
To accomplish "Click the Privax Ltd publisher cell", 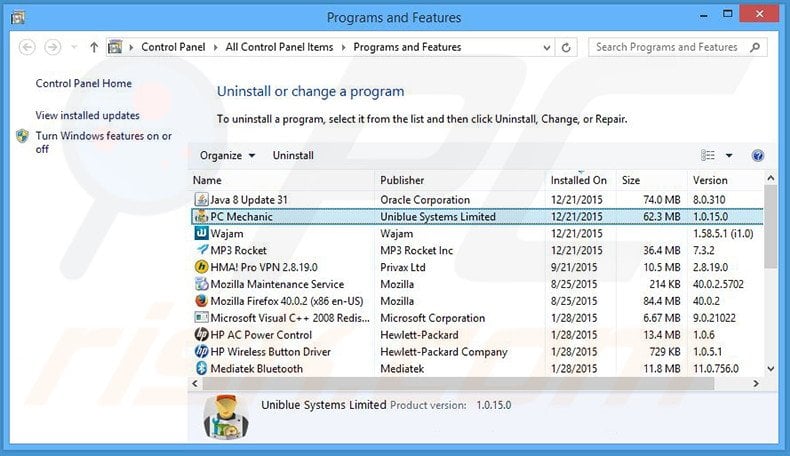I will coord(403,268).
